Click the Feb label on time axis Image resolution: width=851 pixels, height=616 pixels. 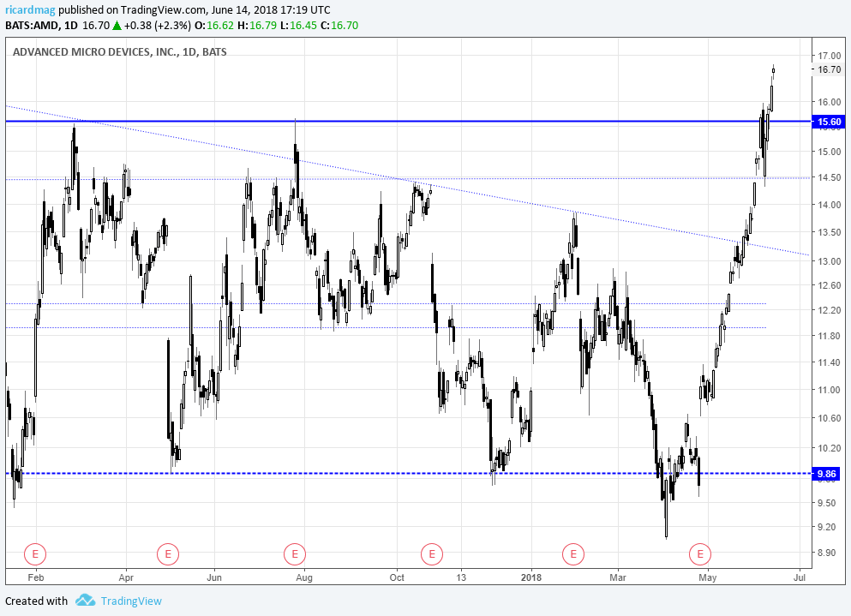coord(35,577)
